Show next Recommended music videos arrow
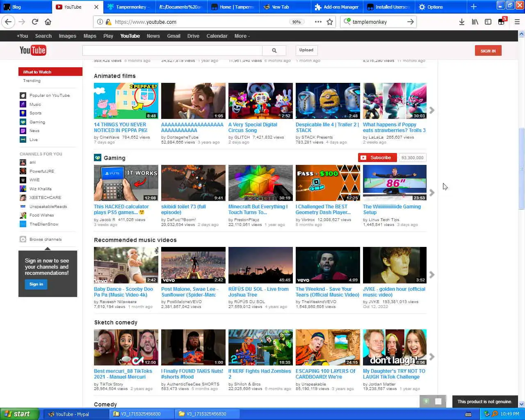This screenshot has width=525, height=420. pyautogui.click(x=431, y=274)
